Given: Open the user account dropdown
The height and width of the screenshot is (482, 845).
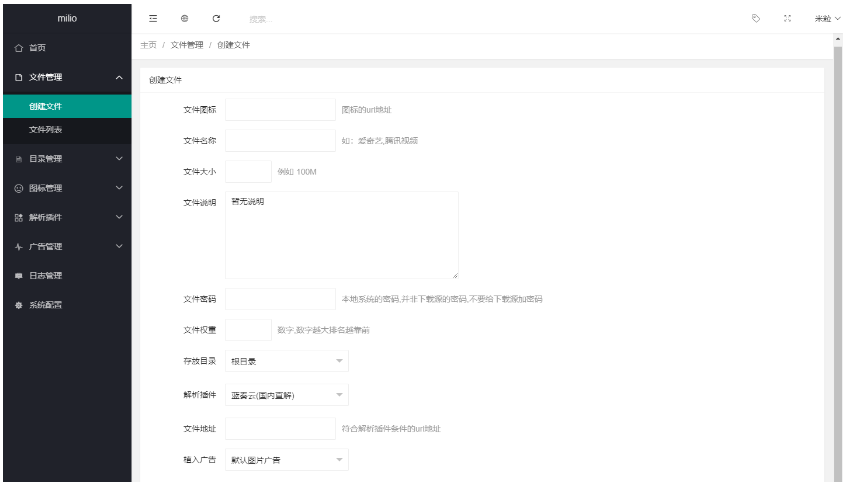Looking at the screenshot, I should pos(827,18).
